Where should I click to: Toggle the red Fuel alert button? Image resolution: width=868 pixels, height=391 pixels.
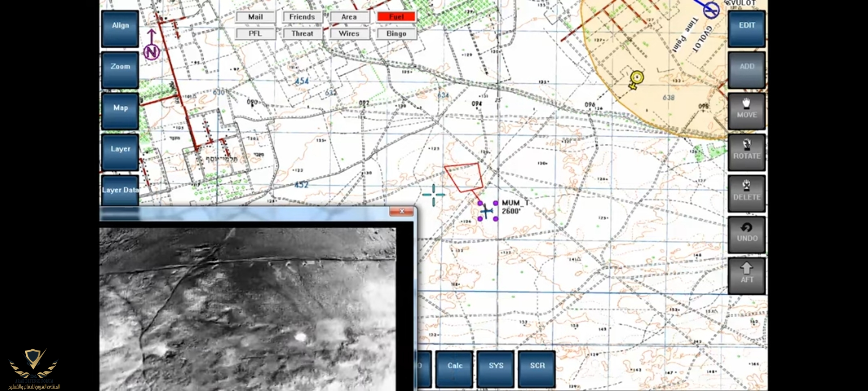(x=396, y=17)
